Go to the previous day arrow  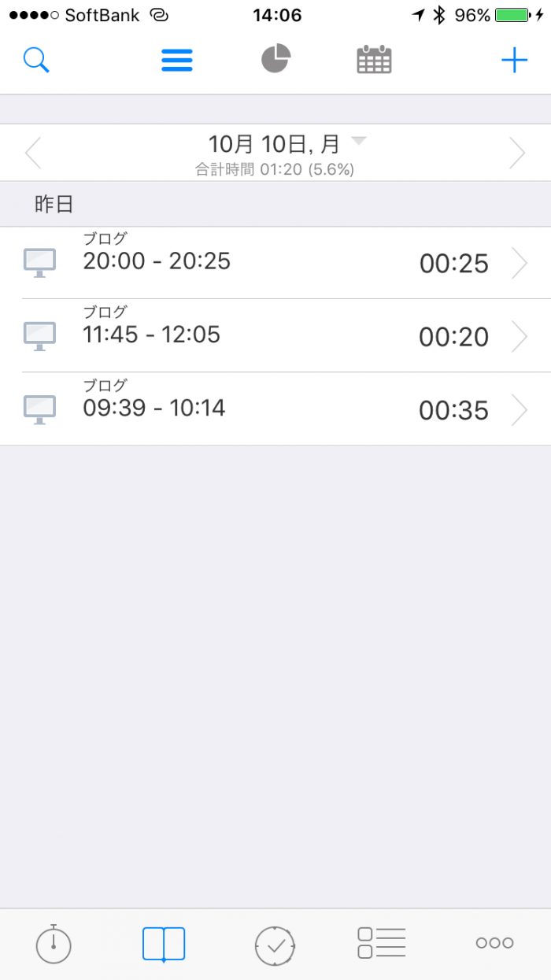33,153
